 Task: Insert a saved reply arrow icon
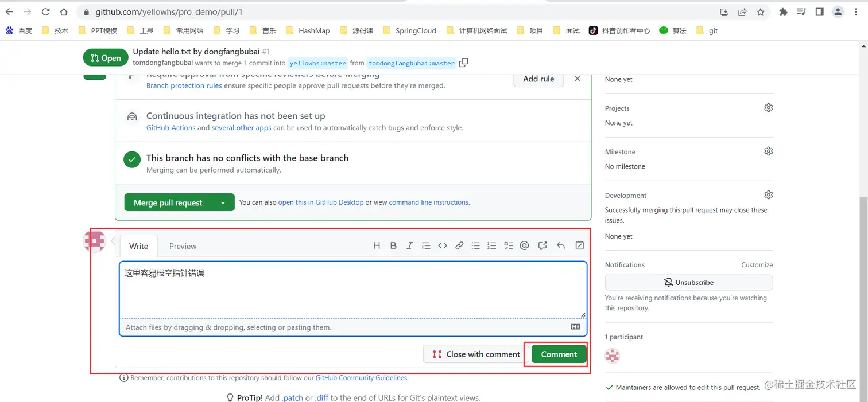[x=561, y=245]
